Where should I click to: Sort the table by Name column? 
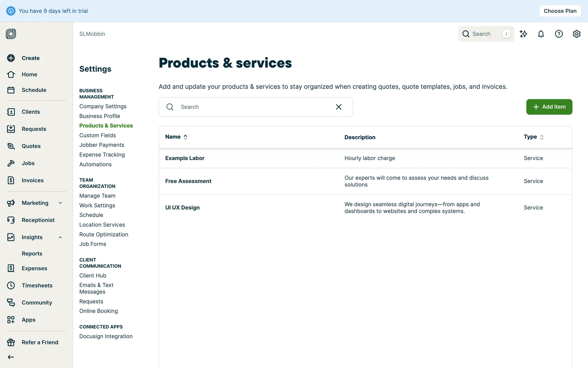pos(176,137)
